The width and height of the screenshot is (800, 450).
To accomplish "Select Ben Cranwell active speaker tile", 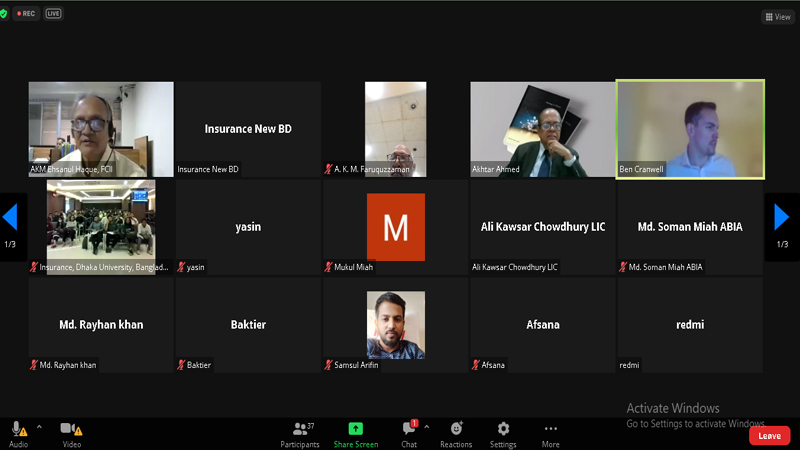I will (x=690, y=129).
